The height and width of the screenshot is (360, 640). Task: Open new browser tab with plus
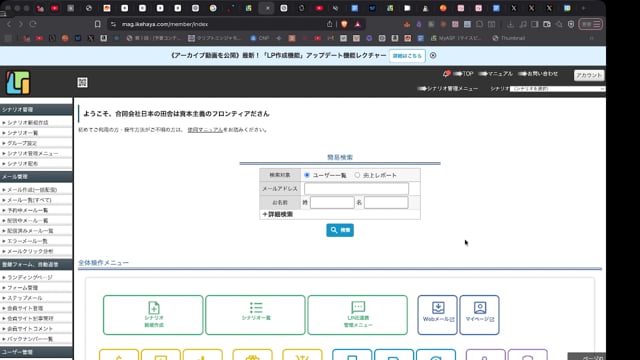click(x=584, y=8)
